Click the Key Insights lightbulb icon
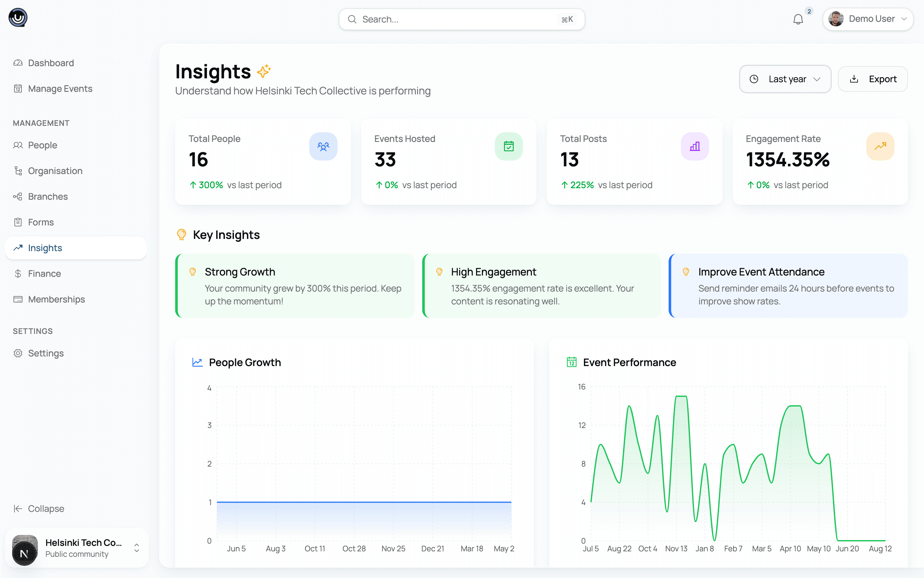The height and width of the screenshot is (578, 924). coord(182,234)
